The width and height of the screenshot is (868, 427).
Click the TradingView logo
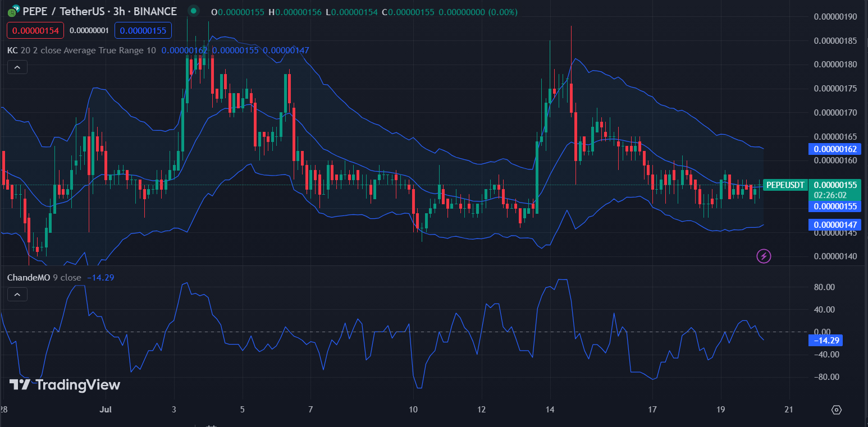pos(65,384)
